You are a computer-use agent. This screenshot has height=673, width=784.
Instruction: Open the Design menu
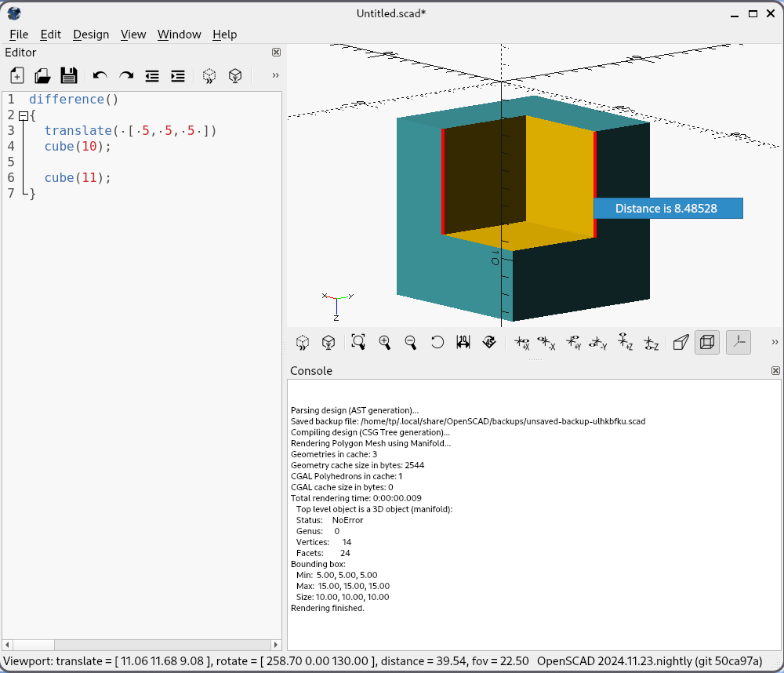91,35
